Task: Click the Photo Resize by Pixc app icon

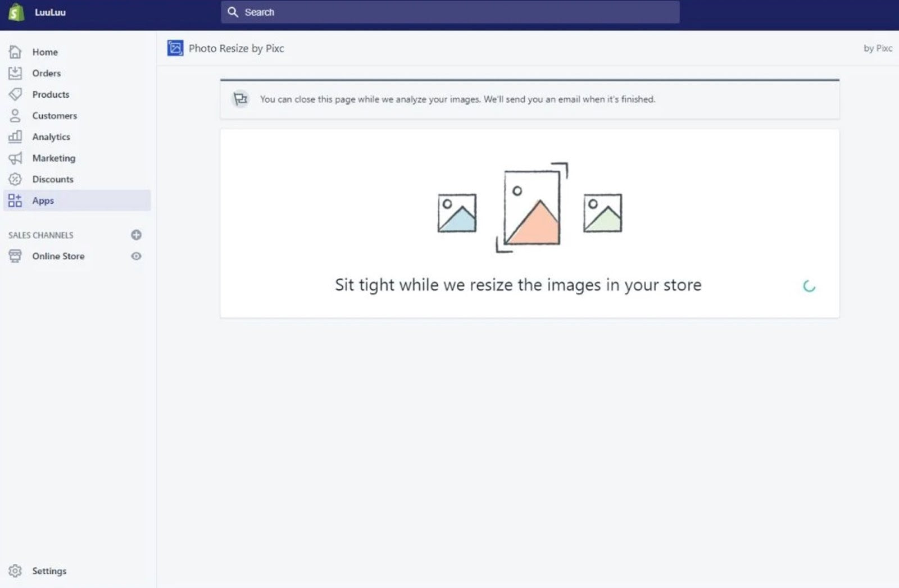Action: click(175, 48)
